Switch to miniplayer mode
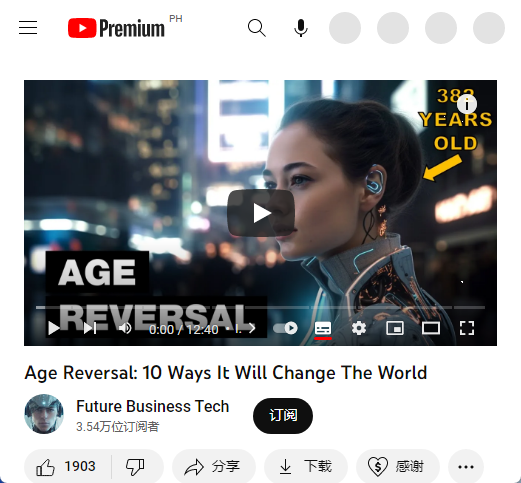Image resolution: width=521 pixels, height=483 pixels. coord(395,328)
